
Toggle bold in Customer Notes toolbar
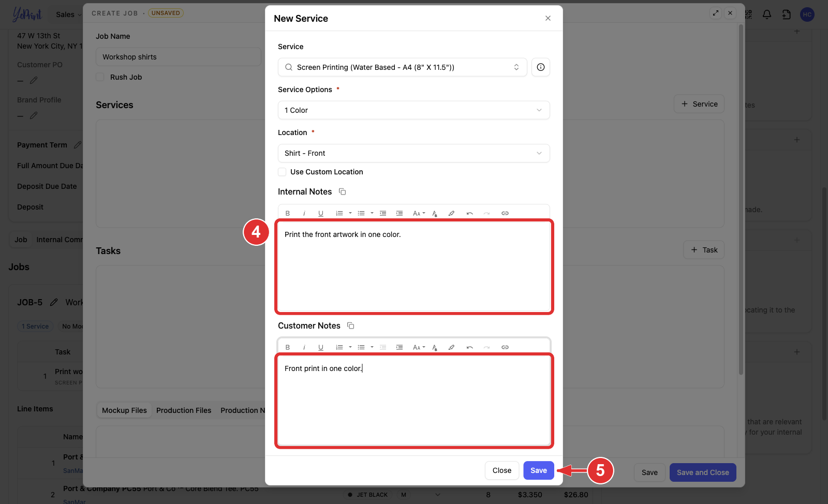288,347
